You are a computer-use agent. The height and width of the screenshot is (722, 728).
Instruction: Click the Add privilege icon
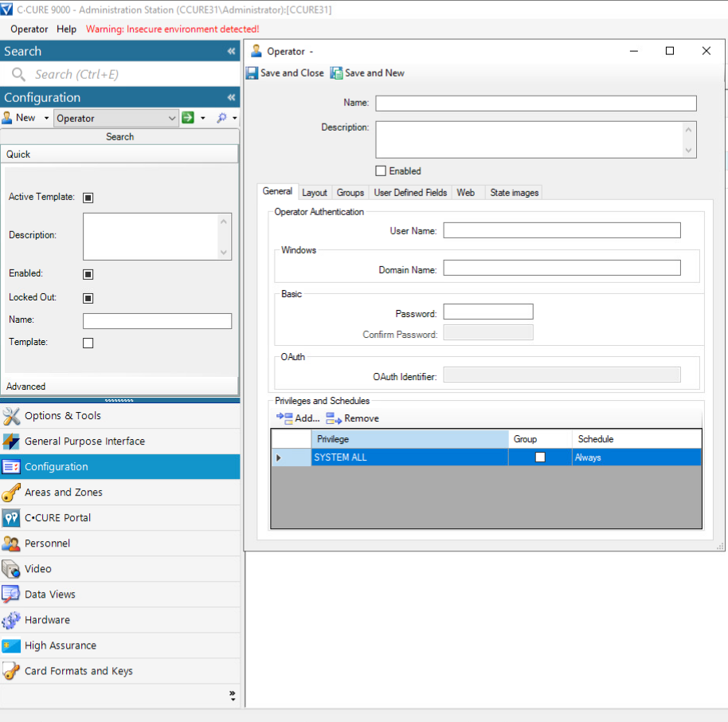click(x=284, y=418)
